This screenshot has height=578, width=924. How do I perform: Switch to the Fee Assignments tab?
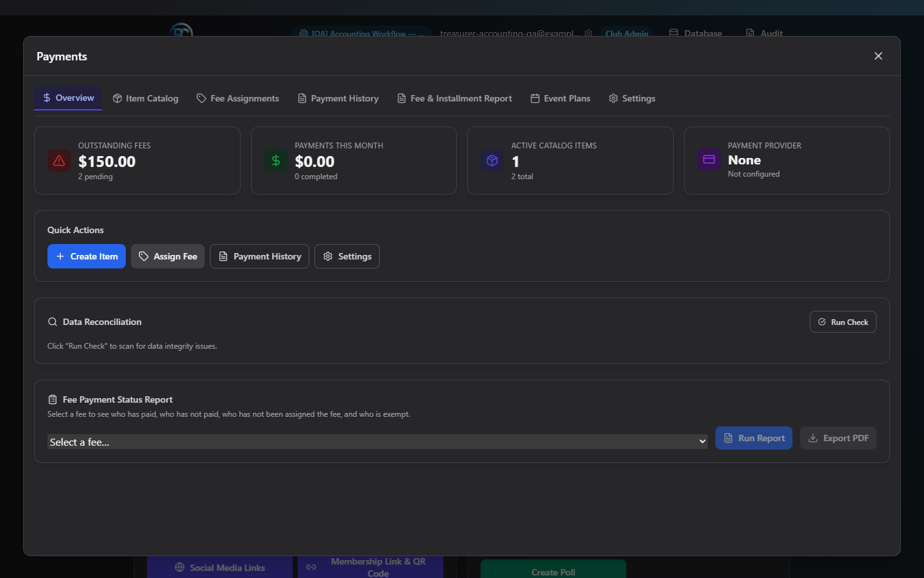click(238, 98)
